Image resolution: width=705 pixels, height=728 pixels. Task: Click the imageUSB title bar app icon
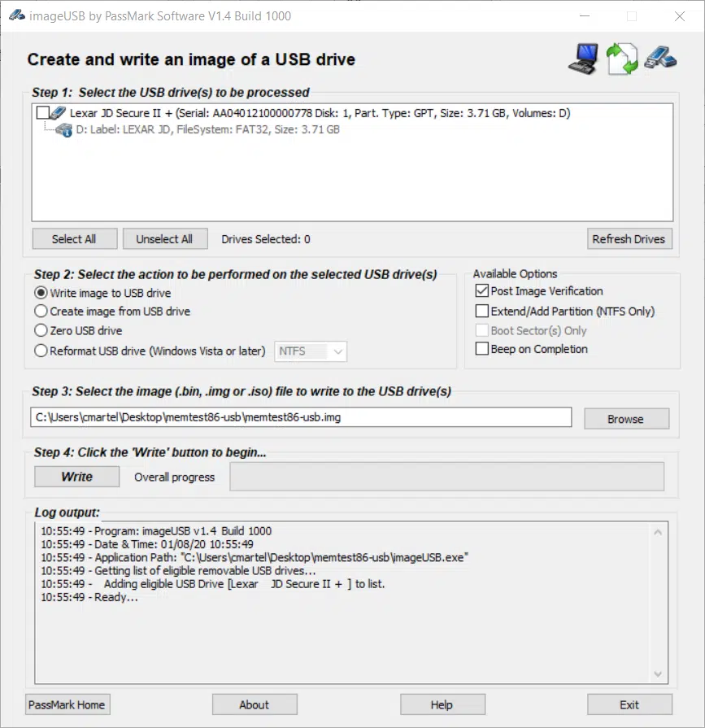click(17, 15)
